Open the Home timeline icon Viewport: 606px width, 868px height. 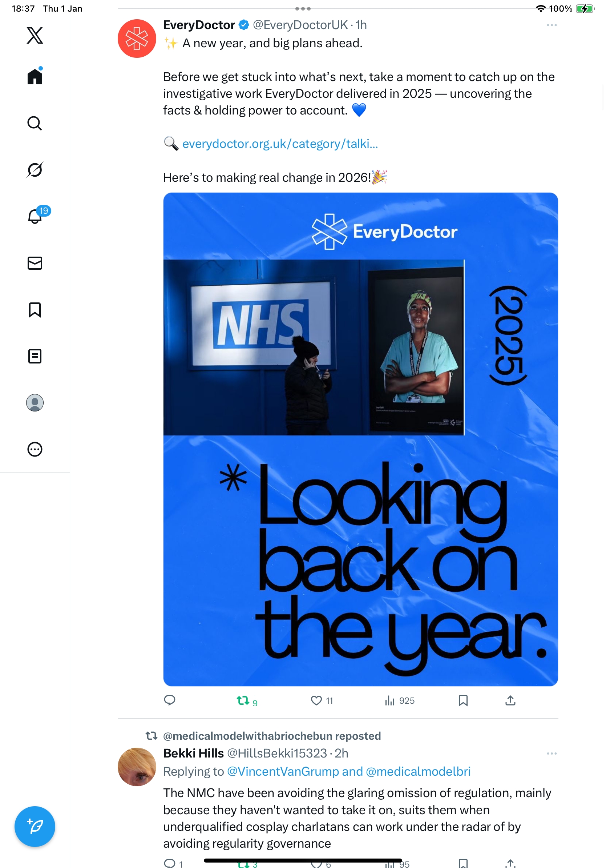[35, 76]
